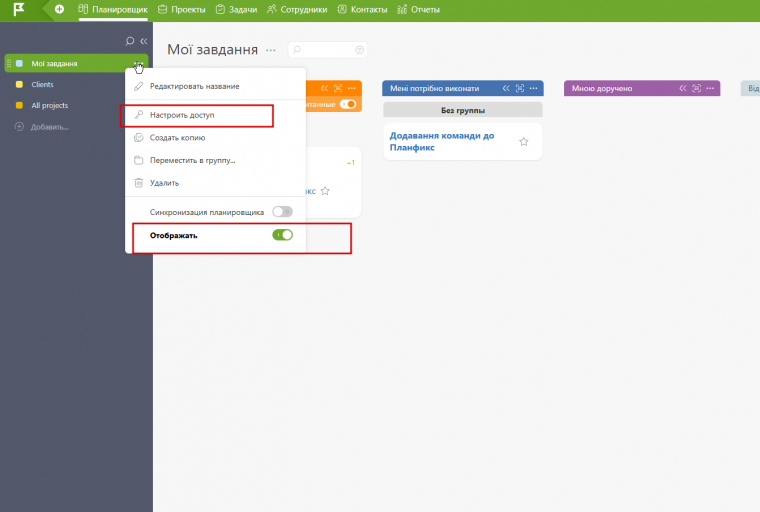Open the orange column ellipsis menu
Viewport: 760px width, 512px height.
point(352,88)
